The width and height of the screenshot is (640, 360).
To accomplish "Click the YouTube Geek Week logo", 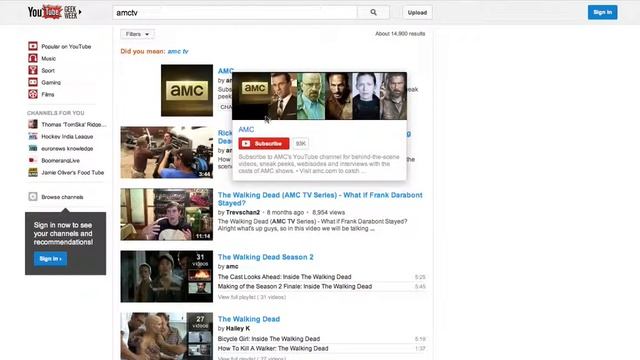I will coord(52,12).
